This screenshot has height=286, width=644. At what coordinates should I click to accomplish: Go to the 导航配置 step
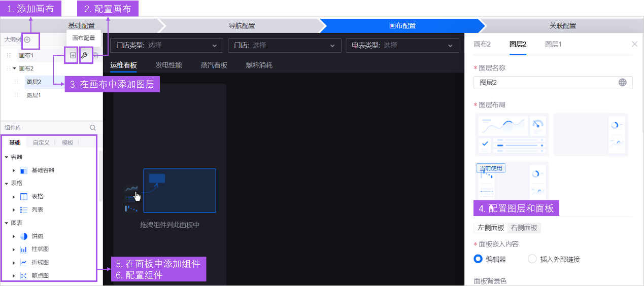pyautogui.click(x=242, y=26)
